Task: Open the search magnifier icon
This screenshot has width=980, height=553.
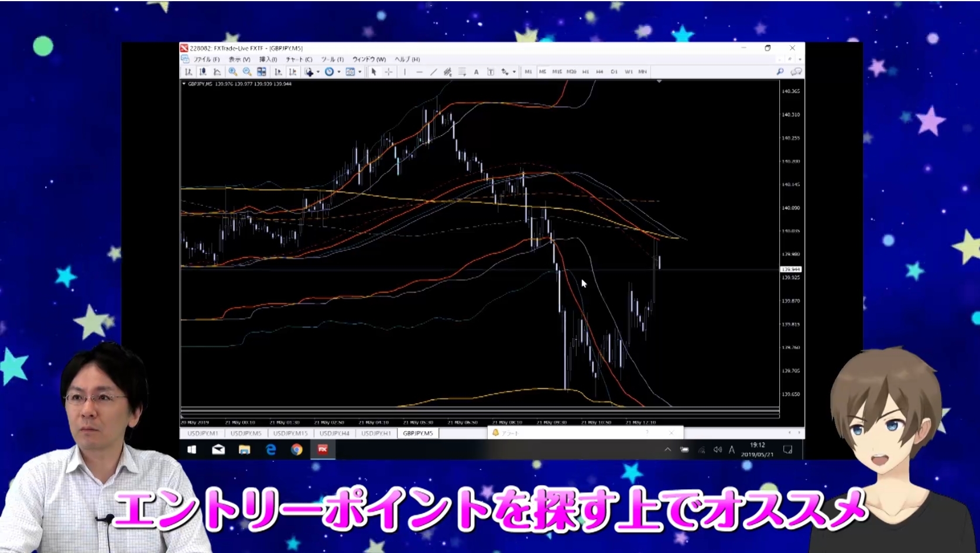Action: click(x=780, y=71)
